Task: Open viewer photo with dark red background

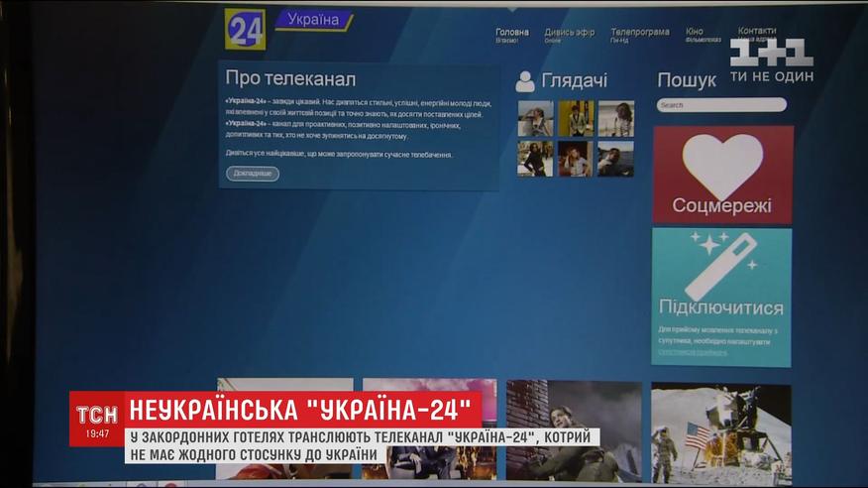Action: coord(575,159)
